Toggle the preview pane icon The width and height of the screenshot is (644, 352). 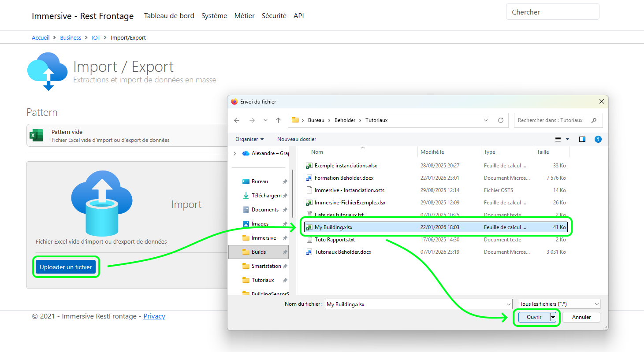(x=582, y=139)
